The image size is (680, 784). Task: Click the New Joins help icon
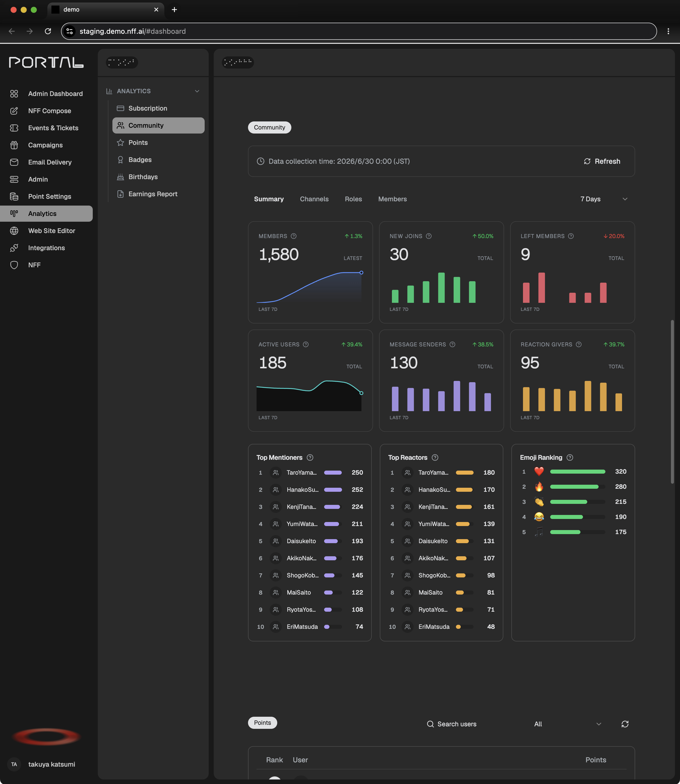[x=428, y=236]
